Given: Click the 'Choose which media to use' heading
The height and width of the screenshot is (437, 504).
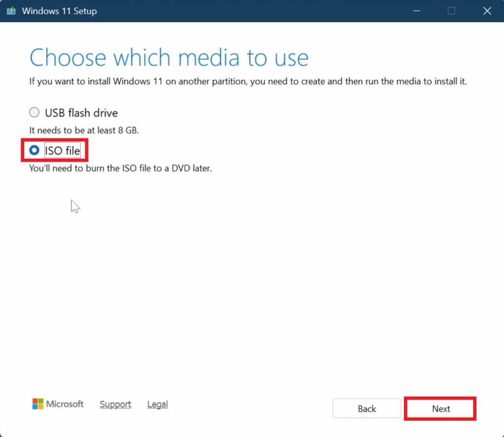Looking at the screenshot, I should (x=169, y=58).
